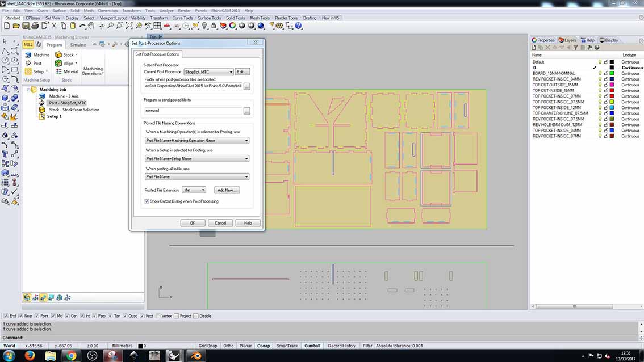The height and width of the screenshot is (362, 644).
Task: Click the magenta swatch of TOP-CUT-OUTSIDE_15MM
Action: coord(612,85)
